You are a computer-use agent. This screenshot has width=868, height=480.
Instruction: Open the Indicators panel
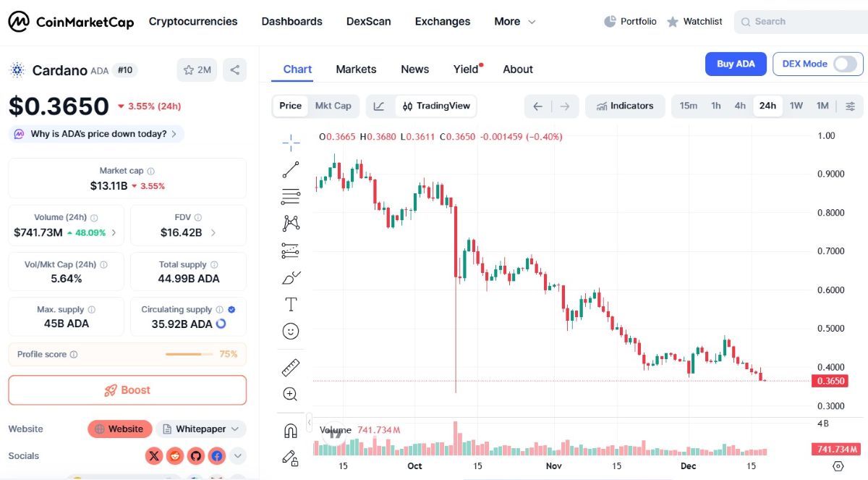624,106
